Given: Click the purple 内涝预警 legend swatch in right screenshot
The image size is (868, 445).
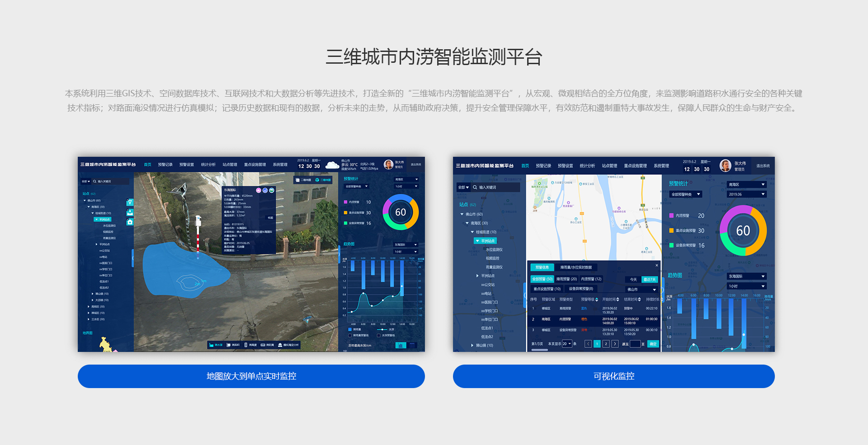Looking at the screenshot, I should 671,216.
